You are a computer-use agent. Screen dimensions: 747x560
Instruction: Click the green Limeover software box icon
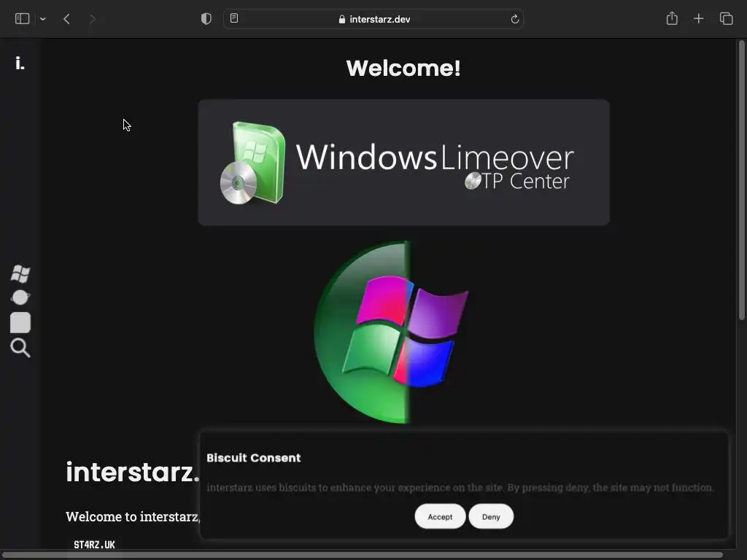[x=253, y=163]
